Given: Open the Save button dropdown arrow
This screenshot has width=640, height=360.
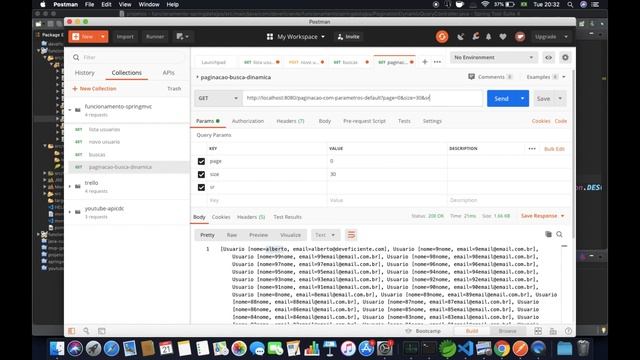Looking at the screenshot, I should [x=560, y=98].
